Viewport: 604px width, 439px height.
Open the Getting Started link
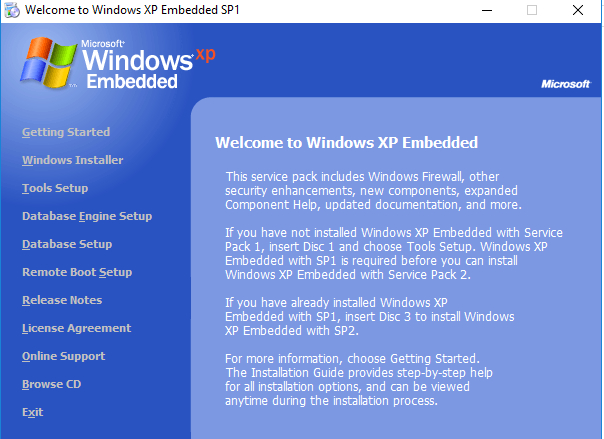[66, 132]
